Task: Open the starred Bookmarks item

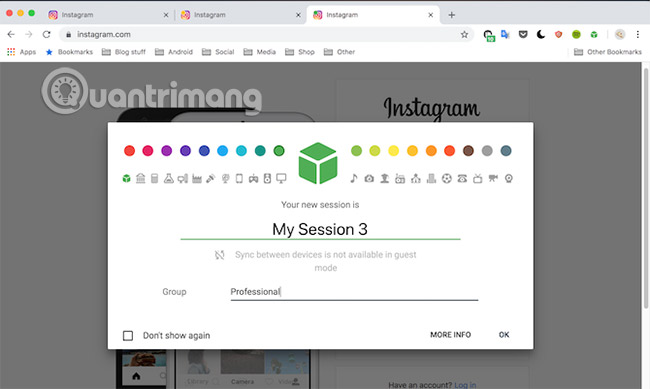Action: click(69, 52)
